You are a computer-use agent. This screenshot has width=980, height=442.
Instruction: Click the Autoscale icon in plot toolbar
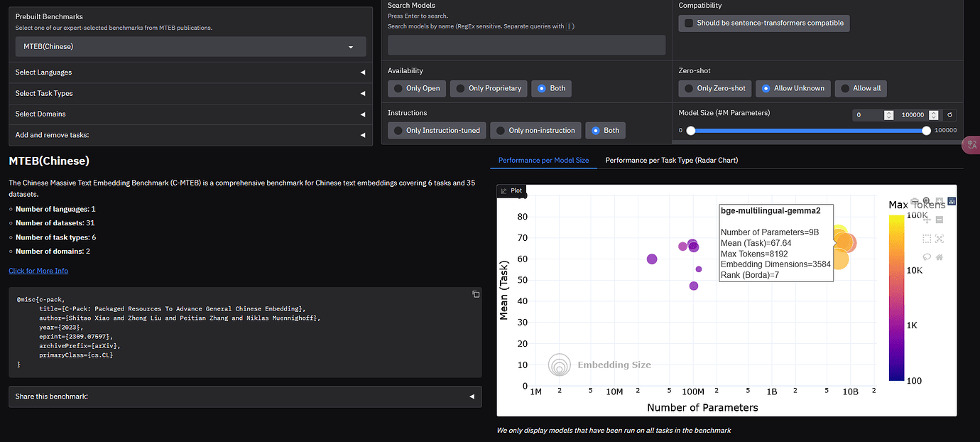(x=940, y=239)
